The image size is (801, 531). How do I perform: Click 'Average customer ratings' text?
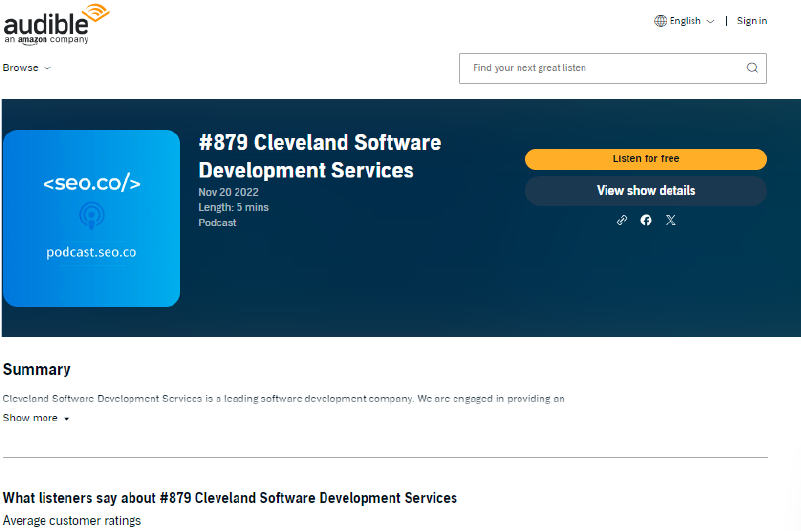tap(72, 521)
